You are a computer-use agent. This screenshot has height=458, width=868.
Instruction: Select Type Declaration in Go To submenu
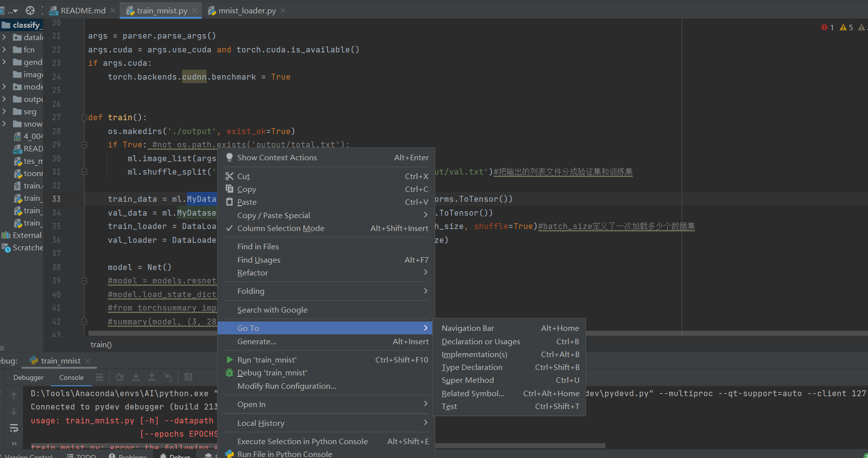coord(510,367)
